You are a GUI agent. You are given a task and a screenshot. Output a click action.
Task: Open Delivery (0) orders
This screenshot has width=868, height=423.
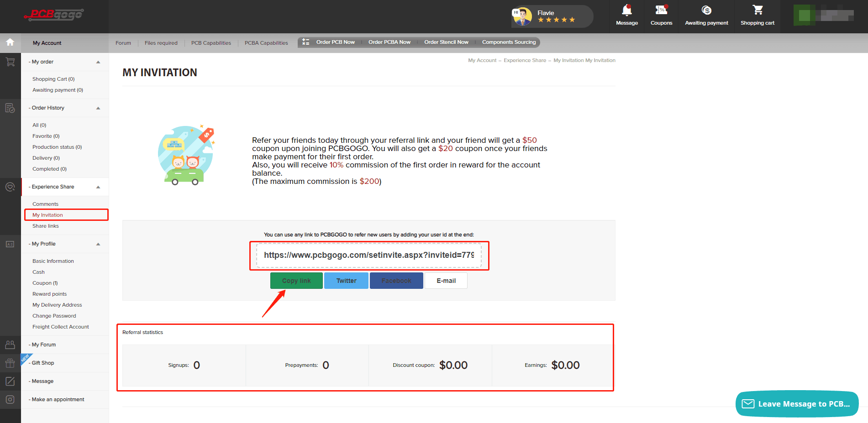(x=46, y=158)
